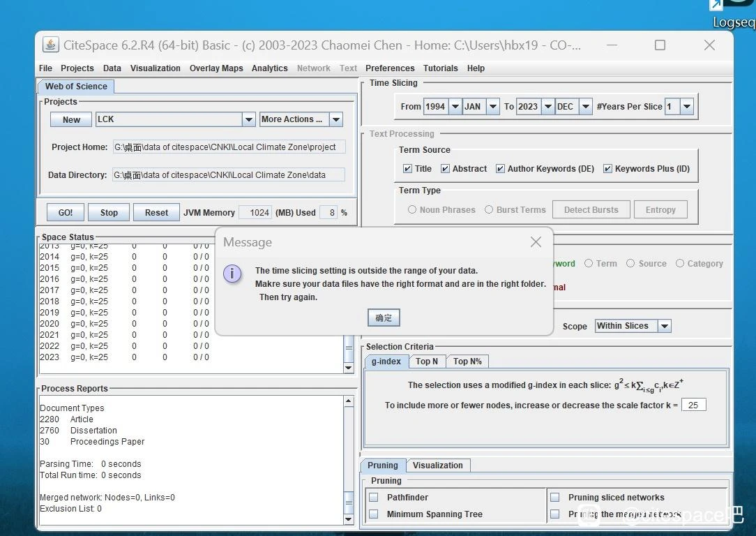This screenshot has height=536, width=756.
Task: Select the Source node type radio button
Action: pyautogui.click(x=630, y=263)
